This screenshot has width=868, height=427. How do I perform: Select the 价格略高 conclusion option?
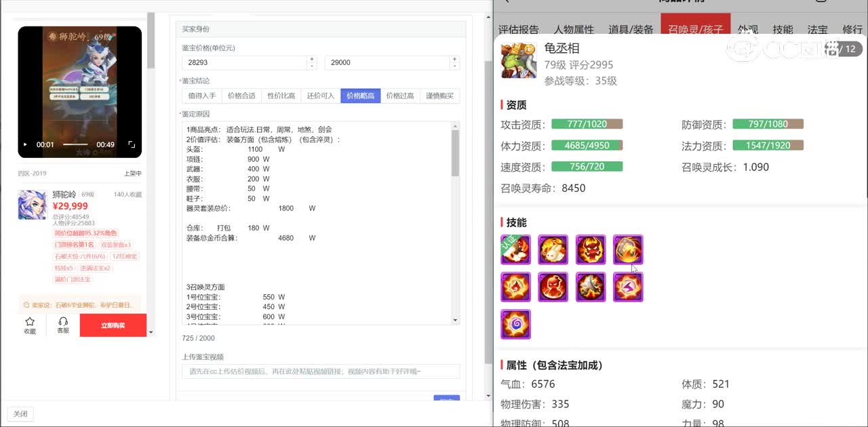[x=361, y=96]
